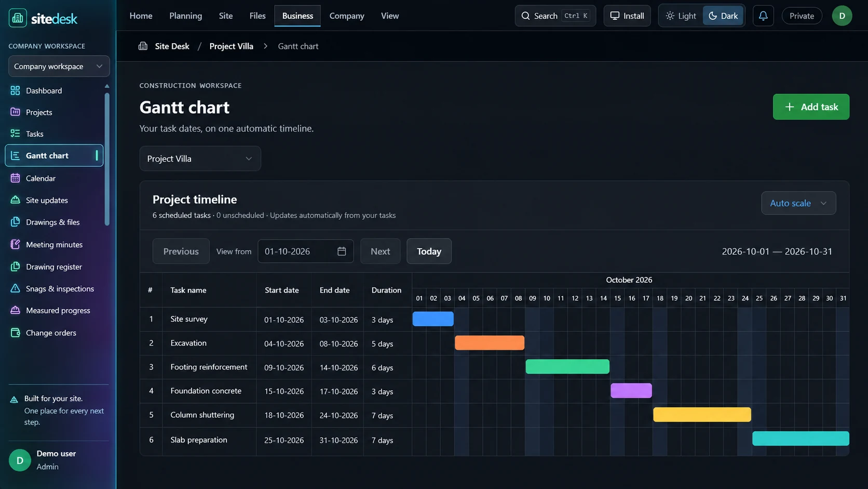Screen dimensions: 868x489
Task: Click the Start date column header
Action: pyautogui.click(x=281, y=290)
